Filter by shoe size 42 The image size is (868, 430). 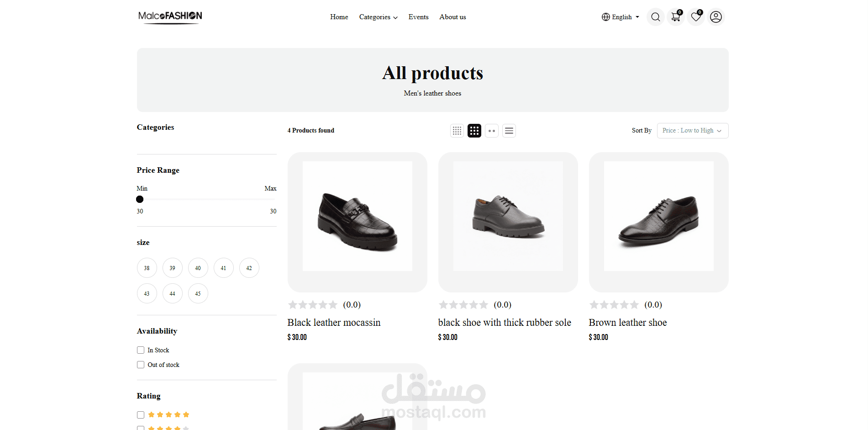[249, 268]
